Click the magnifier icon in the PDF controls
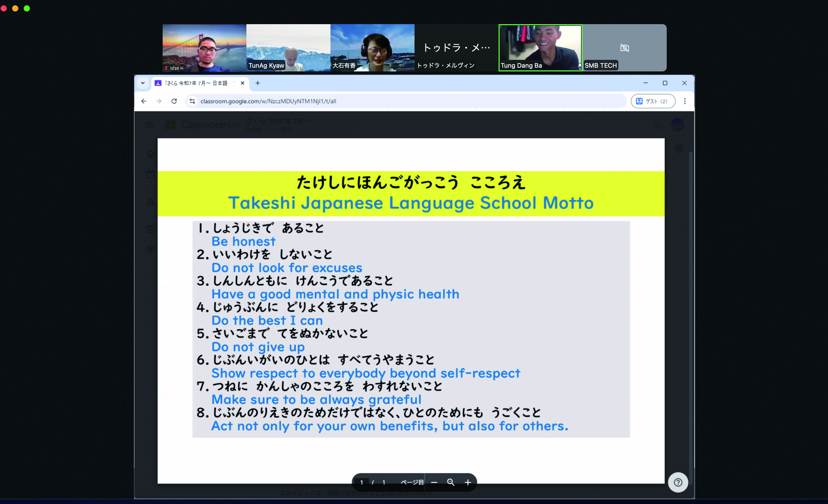The height and width of the screenshot is (504, 828). click(451, 482)
